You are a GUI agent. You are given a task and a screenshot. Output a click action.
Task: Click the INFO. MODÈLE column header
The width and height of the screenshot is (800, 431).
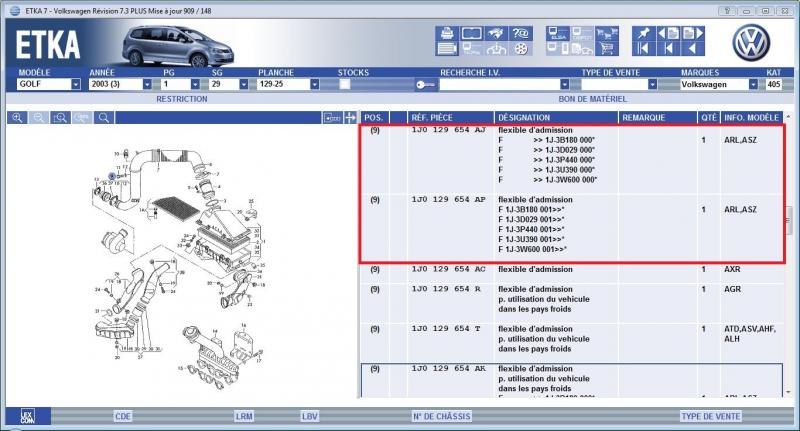(752, 118)
